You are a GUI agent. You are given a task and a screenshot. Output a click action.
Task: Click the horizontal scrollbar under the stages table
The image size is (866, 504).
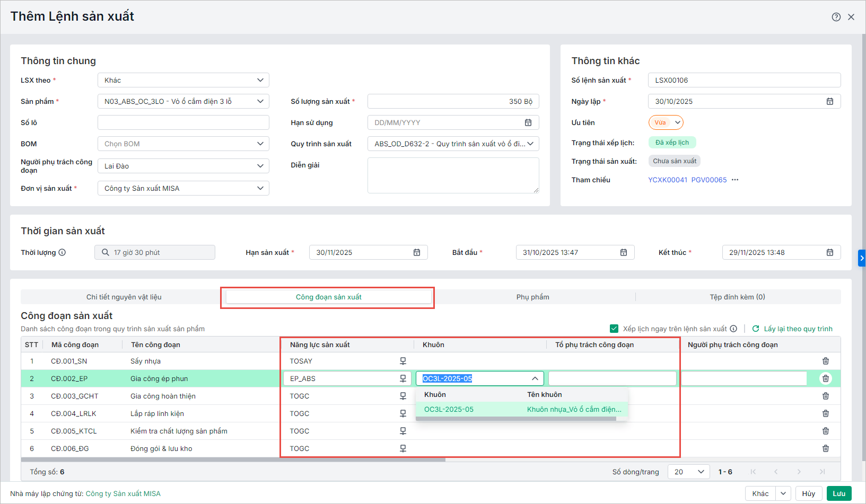coord(233,459)
